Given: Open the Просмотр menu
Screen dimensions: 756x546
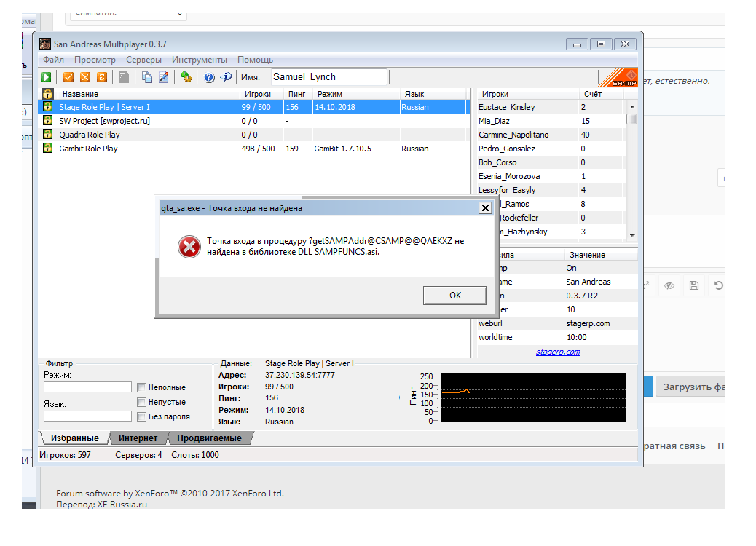Looking at the screenshot, I should [95, 60].
